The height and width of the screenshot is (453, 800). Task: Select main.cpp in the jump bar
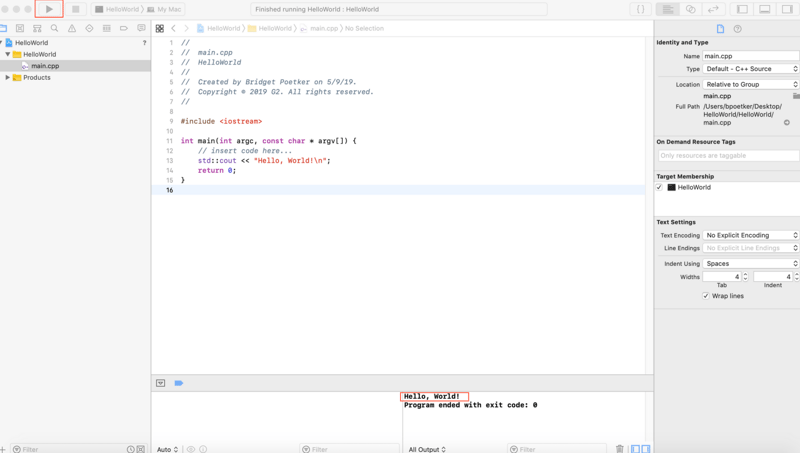[x=319, y=29]
